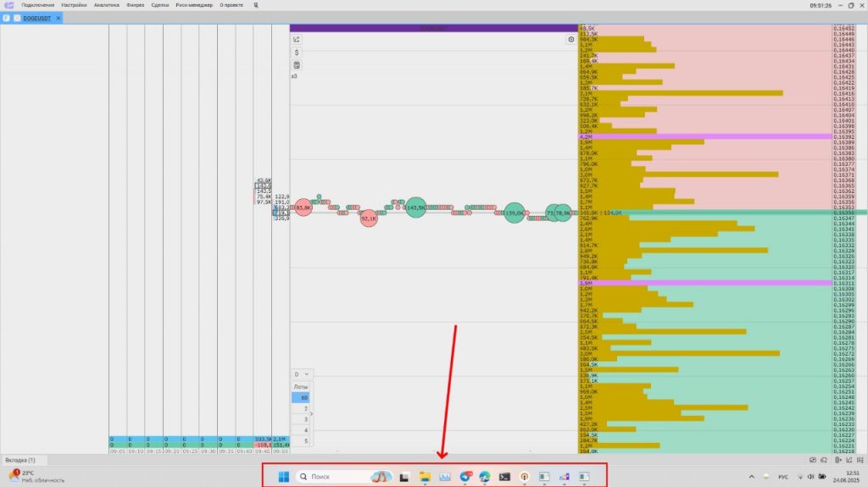This screenshot has height=487, width=868.
Task: Click the purple 3,9M order level row
Action: point(705,283)
